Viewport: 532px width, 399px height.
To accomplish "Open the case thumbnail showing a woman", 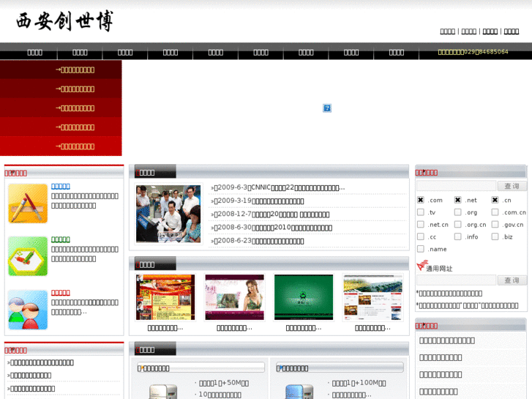I will point(234,297).
